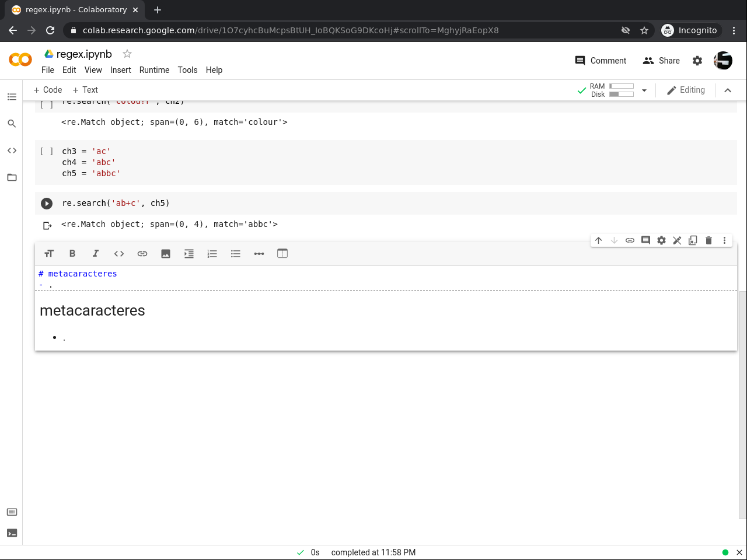Format selection as code in text cell

click(x=119, y=254)
